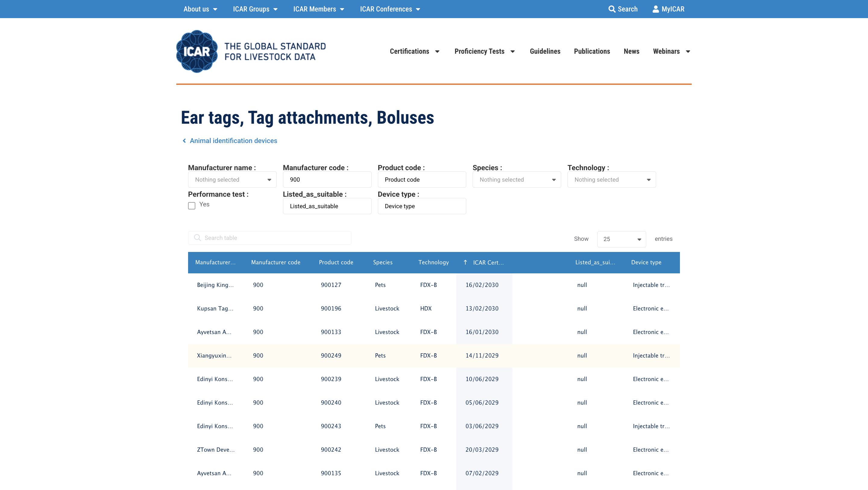Click the sort arrow on ICAR Cert column

pos(465,262)
